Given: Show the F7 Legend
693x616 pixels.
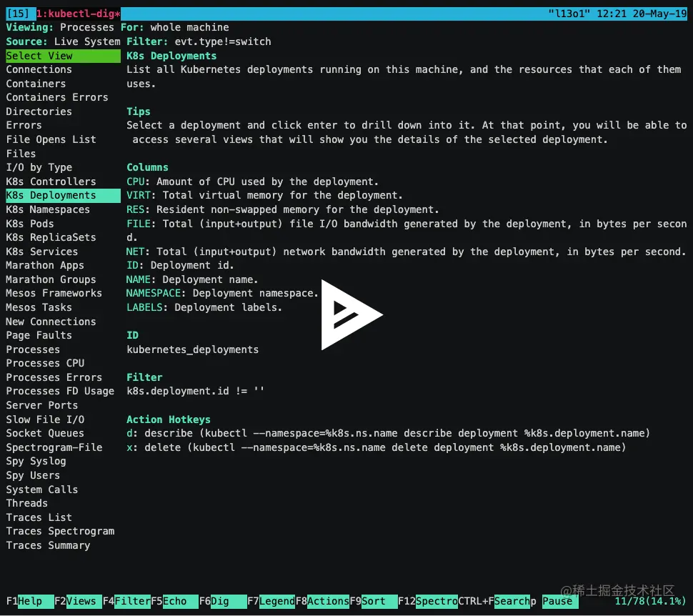Looking at the screenshot, I should click(x=271, y=602).
